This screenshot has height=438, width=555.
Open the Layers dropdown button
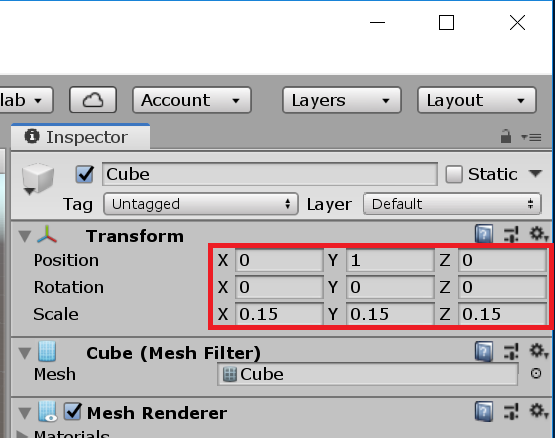[342, 100]
